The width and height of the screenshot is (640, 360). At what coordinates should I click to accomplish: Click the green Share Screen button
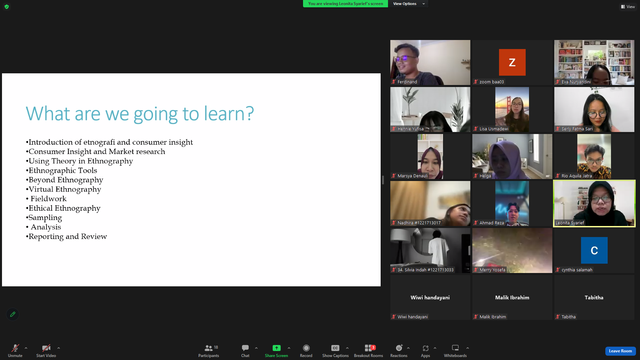(276, 350)
